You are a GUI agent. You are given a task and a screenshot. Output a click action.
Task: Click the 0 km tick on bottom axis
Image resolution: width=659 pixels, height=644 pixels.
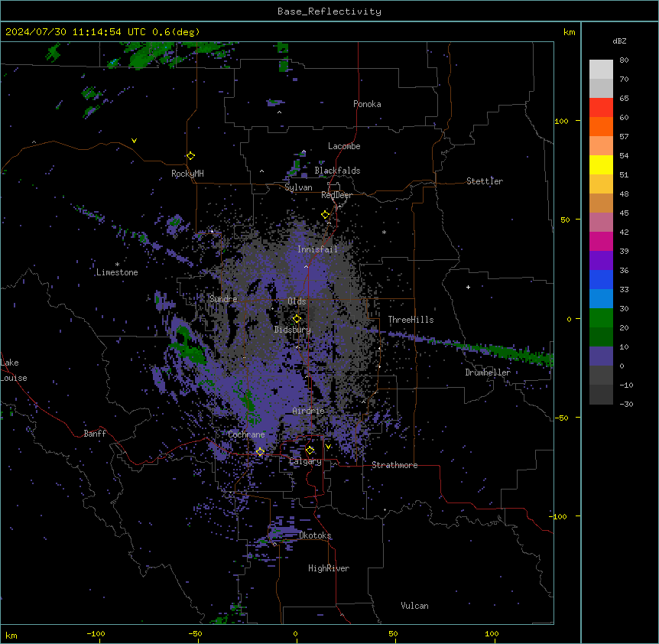pos(295,633)
